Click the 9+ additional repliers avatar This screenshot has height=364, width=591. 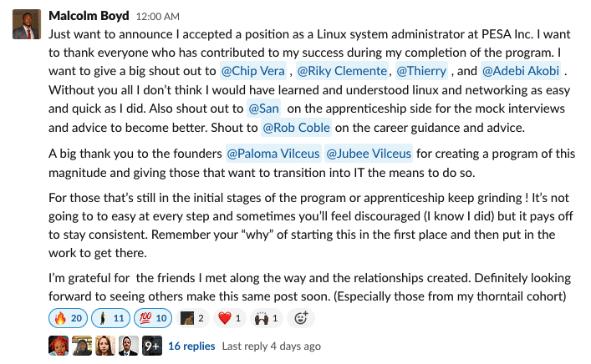click(x=152, y=346)
